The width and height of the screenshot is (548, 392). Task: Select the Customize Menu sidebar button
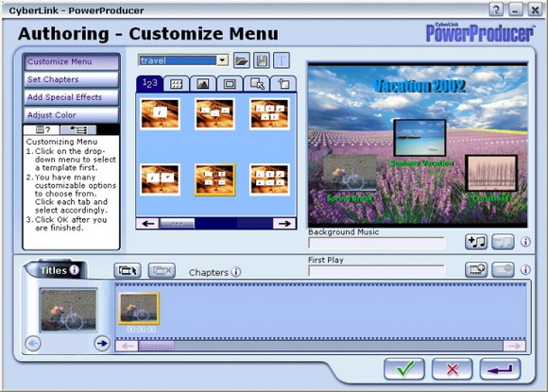(x=71, y=61)
